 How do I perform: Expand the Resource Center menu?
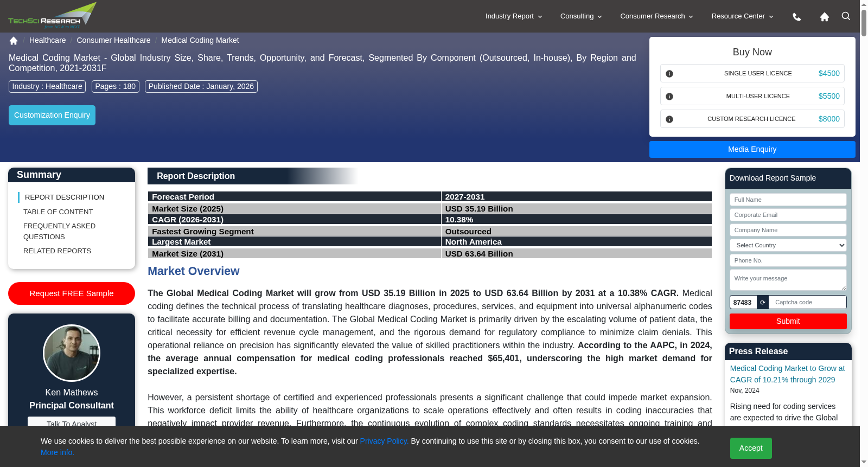coord(742,16)
